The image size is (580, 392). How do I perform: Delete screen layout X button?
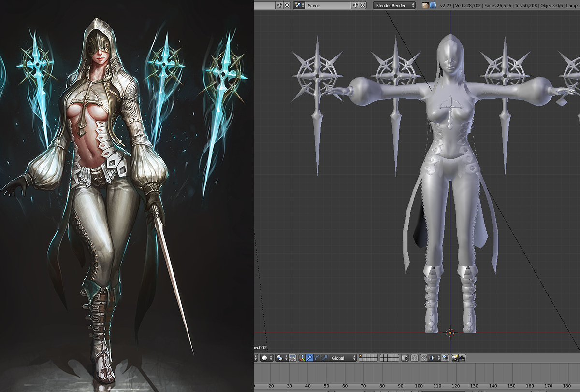287,5
